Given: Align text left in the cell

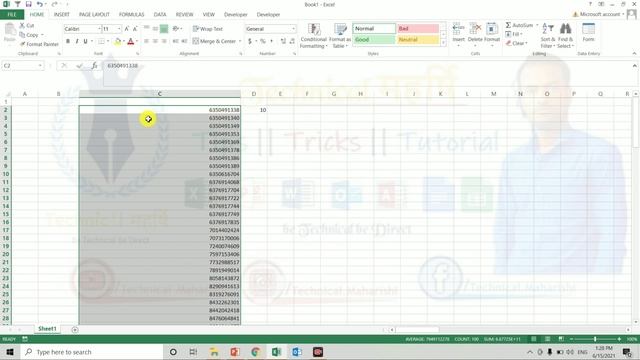Looking at the screenshot, I should pyautogui.click(x=146, y=41).
